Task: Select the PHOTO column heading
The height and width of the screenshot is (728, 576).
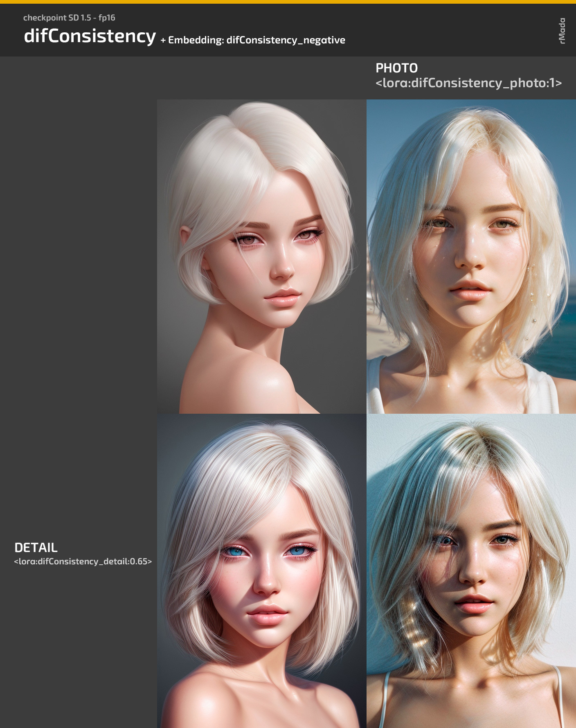Action: [x=396, y=68]
